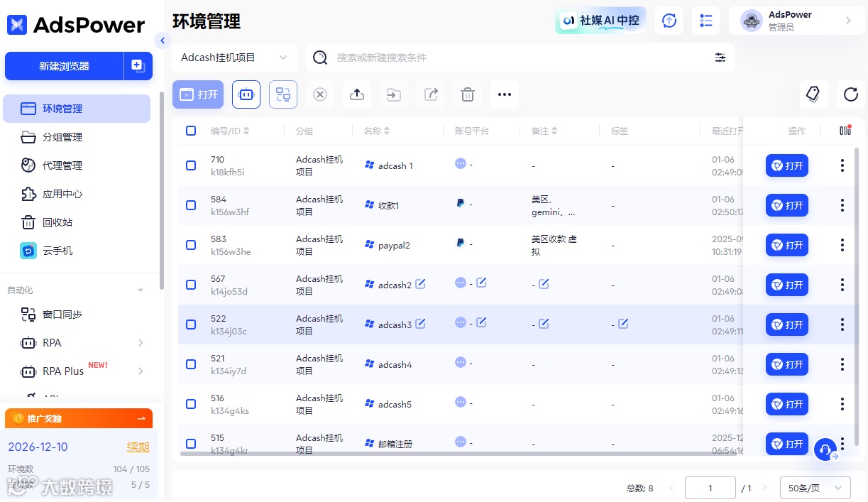
Task: Open the more options ellipsis toolbar button
Action: pyautogui.click(x=505, y=94)
